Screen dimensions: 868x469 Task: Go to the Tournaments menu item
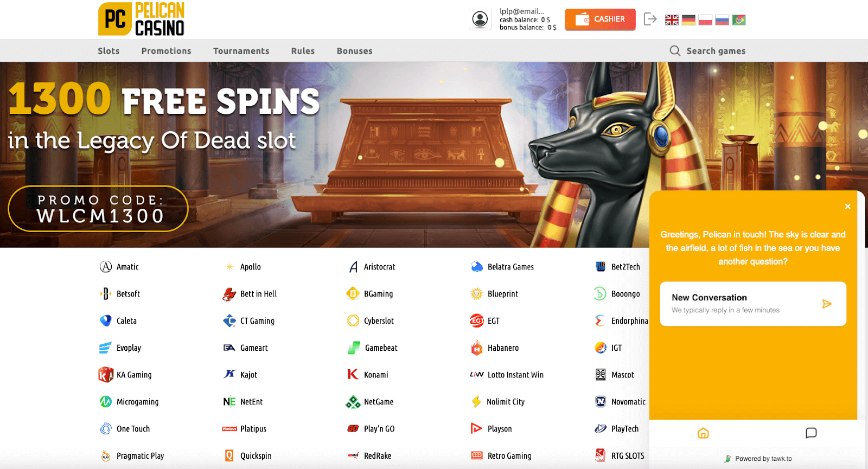[241, 51]
